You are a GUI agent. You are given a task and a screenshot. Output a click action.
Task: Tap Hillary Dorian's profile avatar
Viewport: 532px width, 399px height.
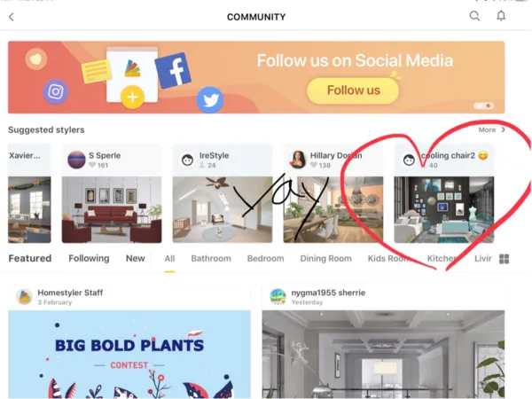click(x=298, y=160)
